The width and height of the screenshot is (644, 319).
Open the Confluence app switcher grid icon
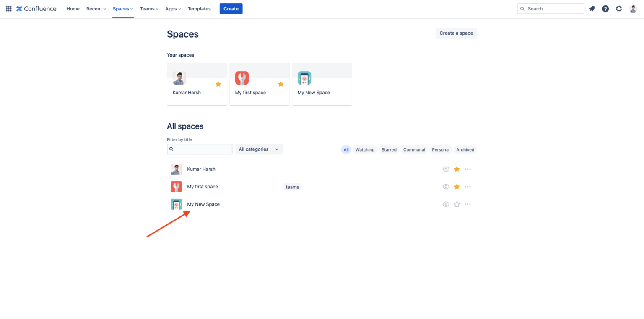pyautogui.click(x=8, y=8)
